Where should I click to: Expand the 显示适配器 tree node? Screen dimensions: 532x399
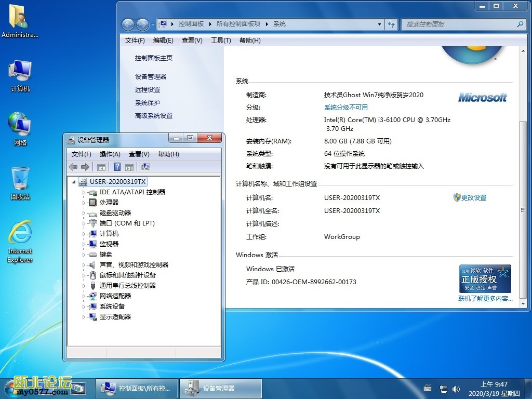[x=83, y=317]
